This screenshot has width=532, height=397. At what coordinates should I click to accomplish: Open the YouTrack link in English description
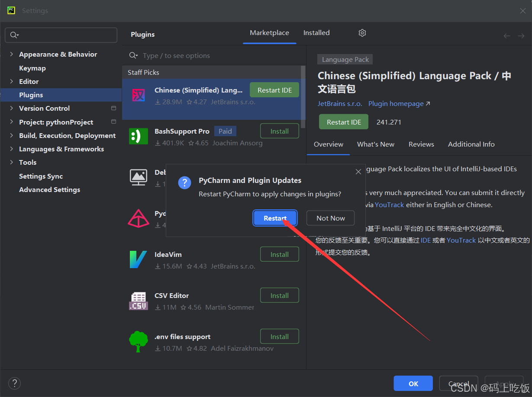[389, 205]
